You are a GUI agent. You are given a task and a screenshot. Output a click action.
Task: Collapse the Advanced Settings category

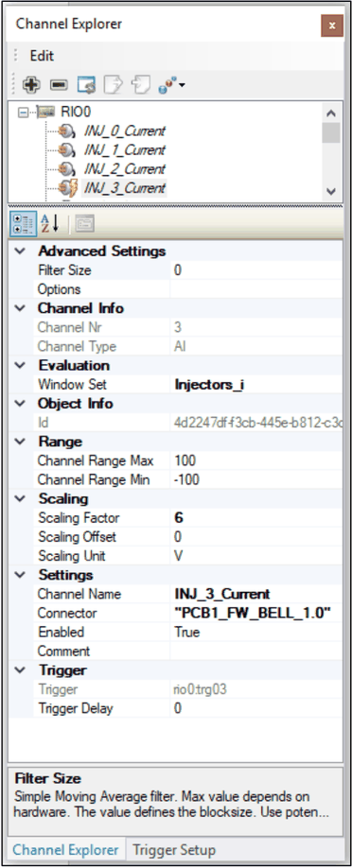pos(21,251)
